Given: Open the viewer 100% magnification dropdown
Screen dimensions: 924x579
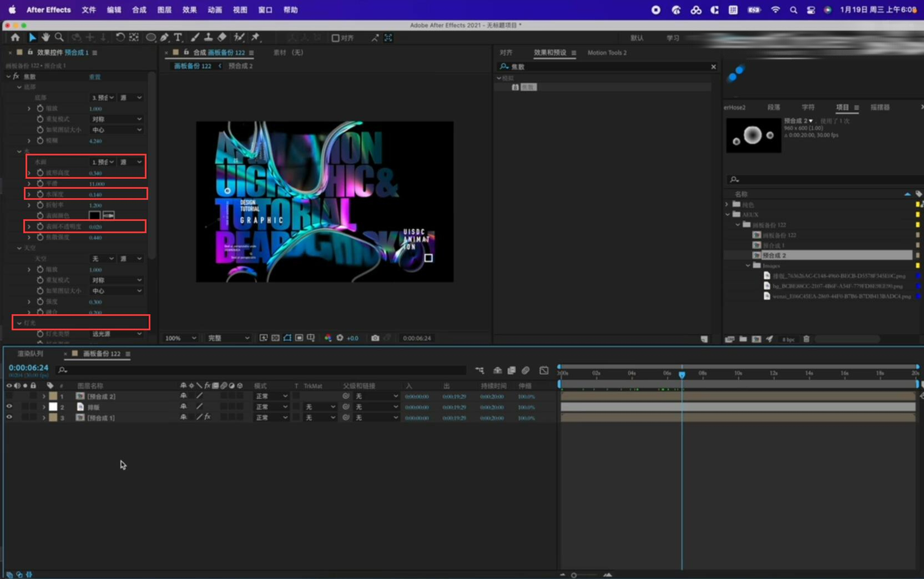Looking at the screenshot, I should (180, 338).
